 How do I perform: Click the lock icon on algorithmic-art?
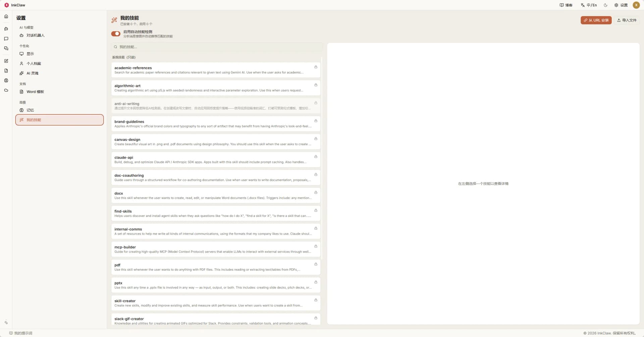tap(316, 85)
